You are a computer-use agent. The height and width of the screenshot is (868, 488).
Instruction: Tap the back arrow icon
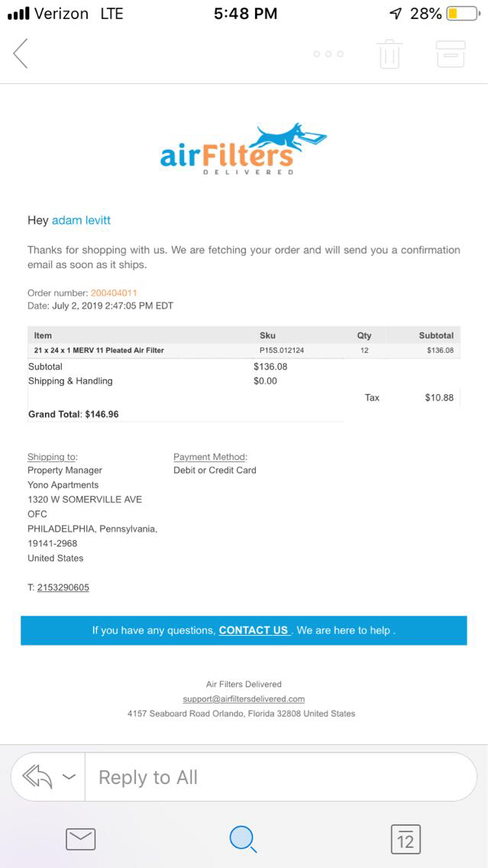pos(21,53)
